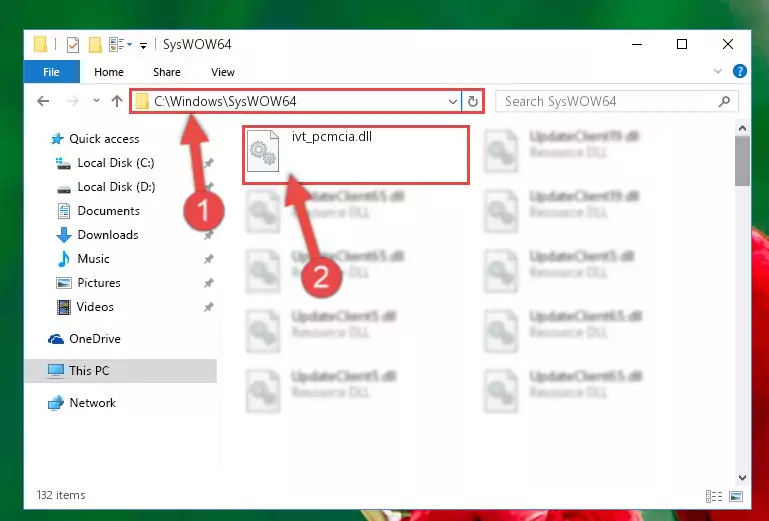Open Videos folder in sidebar
769x521 pixels.
[x=95, y=307]
